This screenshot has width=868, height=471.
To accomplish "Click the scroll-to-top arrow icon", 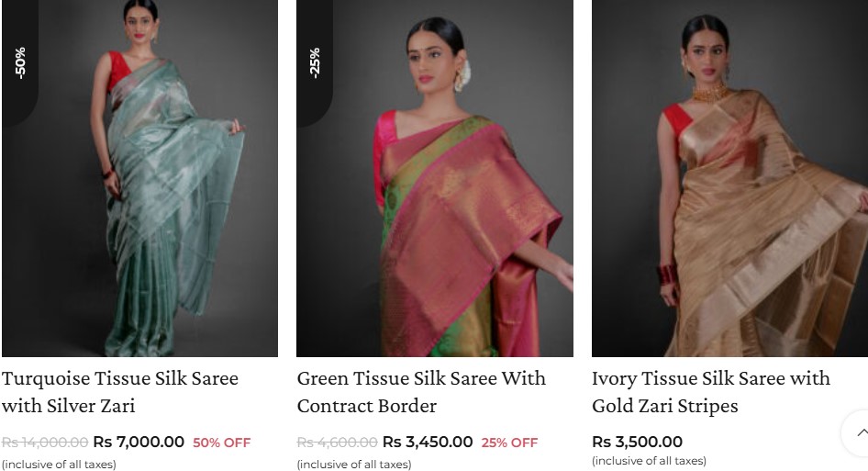I will coord(861,432).
